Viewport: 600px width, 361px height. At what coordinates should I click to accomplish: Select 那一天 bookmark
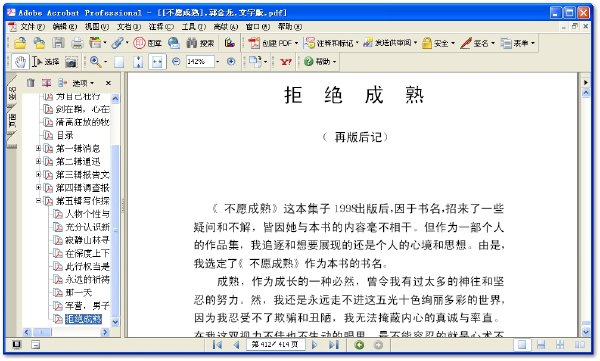point(78,293)
